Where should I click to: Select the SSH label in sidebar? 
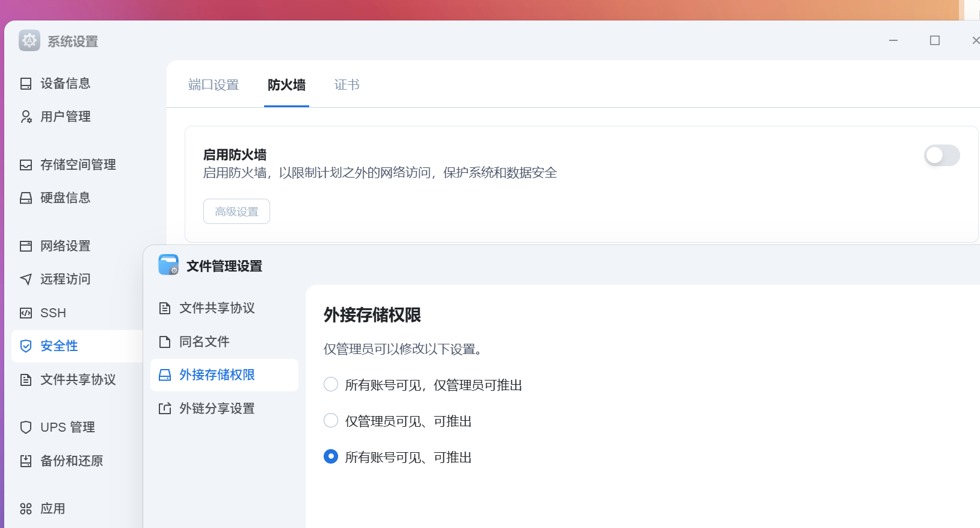pos(53,313)
